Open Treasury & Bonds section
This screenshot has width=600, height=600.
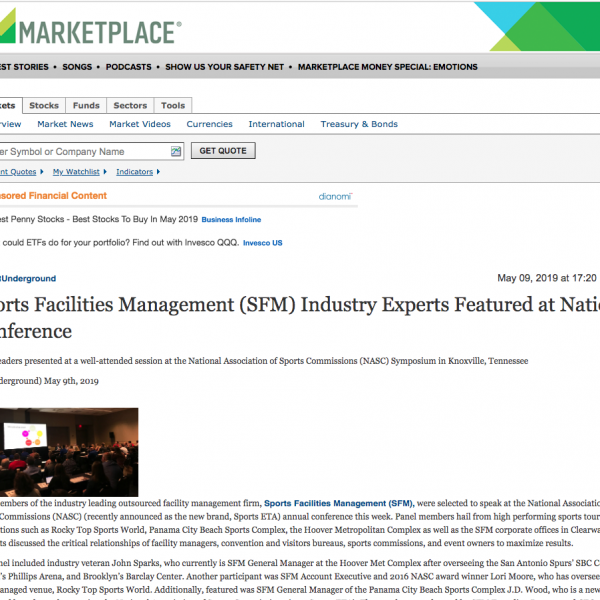click(359, 124)
